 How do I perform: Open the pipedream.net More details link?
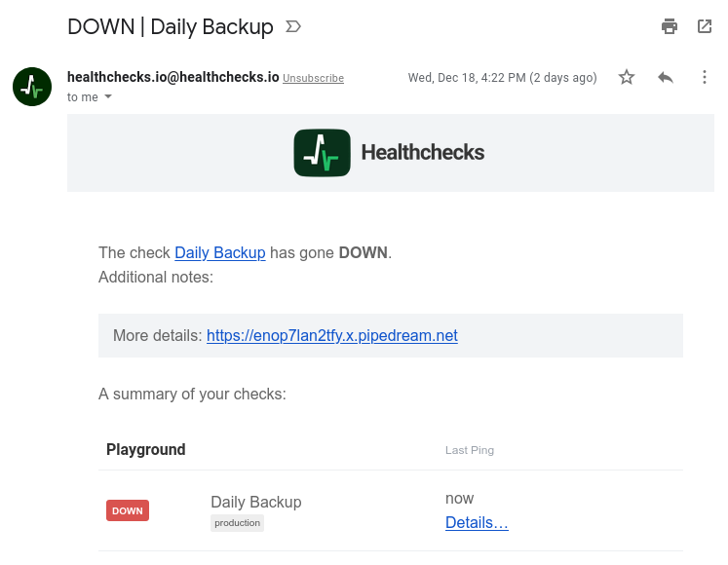(x=332, y=335)
